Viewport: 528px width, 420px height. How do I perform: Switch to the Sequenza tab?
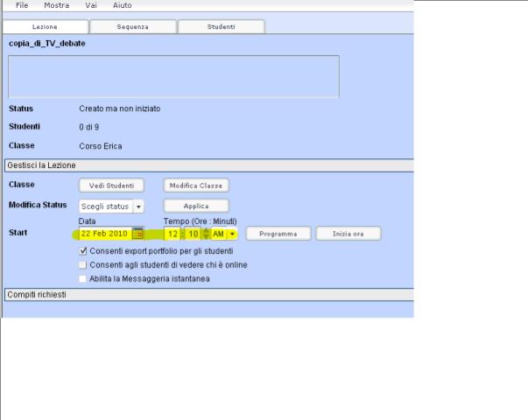132,27
